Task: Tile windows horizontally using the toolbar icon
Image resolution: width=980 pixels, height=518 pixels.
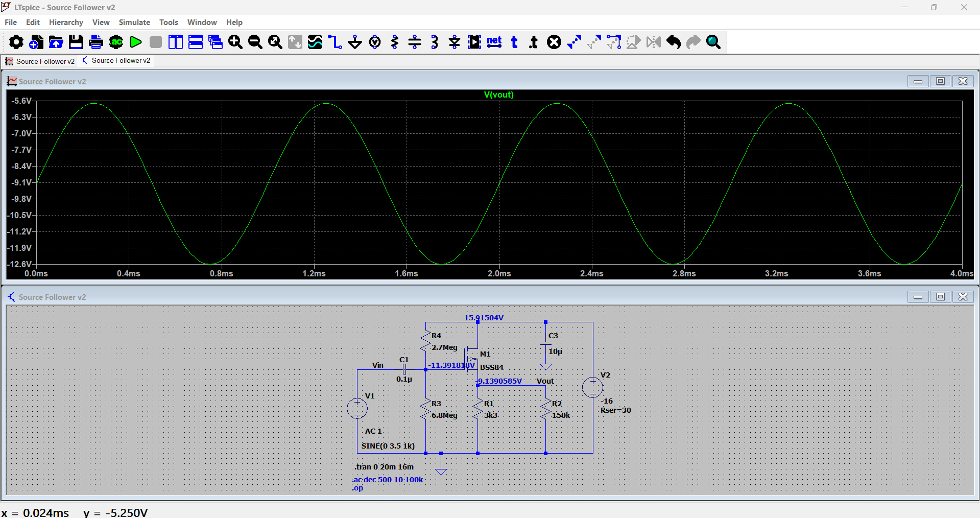Action: [x=196, y=42]
